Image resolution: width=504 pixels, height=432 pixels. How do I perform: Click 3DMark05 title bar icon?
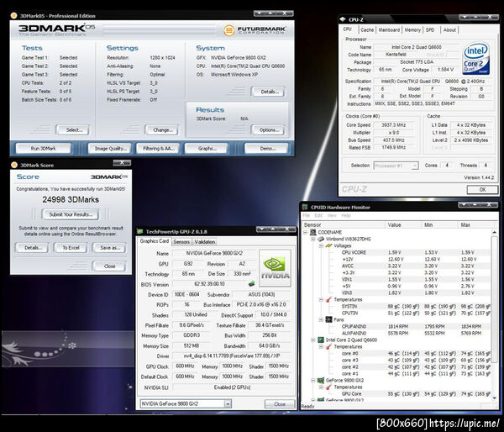tap(13, 15)
